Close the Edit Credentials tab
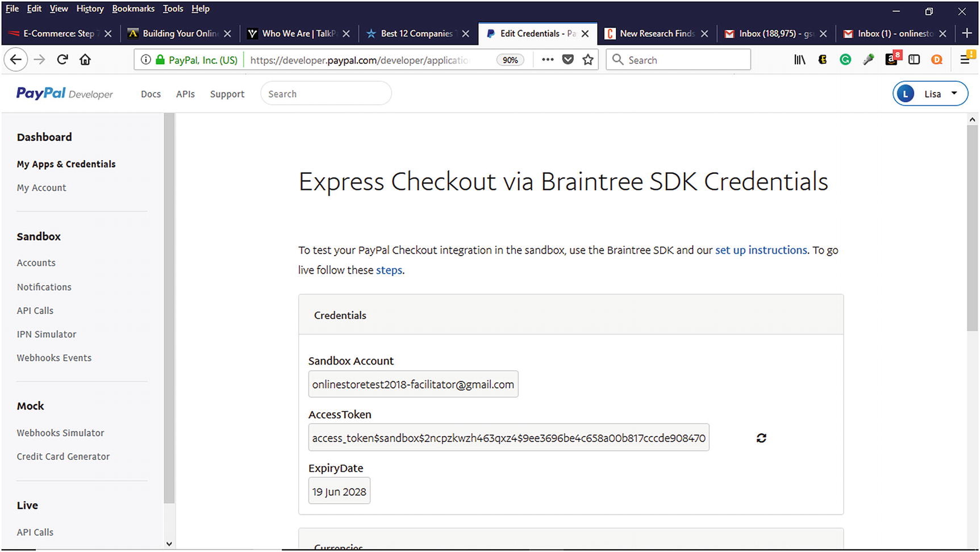The width and height of the screenshot is (980, 552). [x=585, y=34]
